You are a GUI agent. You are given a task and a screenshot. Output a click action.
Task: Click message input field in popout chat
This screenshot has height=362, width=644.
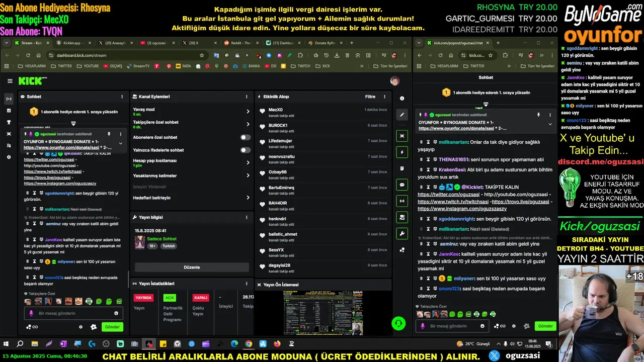point(453,326)
